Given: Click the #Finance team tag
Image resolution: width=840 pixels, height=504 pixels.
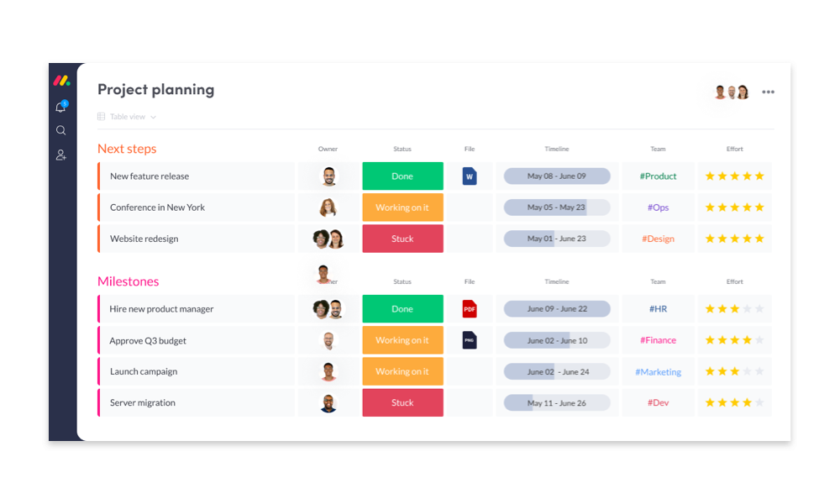Looking at the screenshot, I should pos(658,340).
